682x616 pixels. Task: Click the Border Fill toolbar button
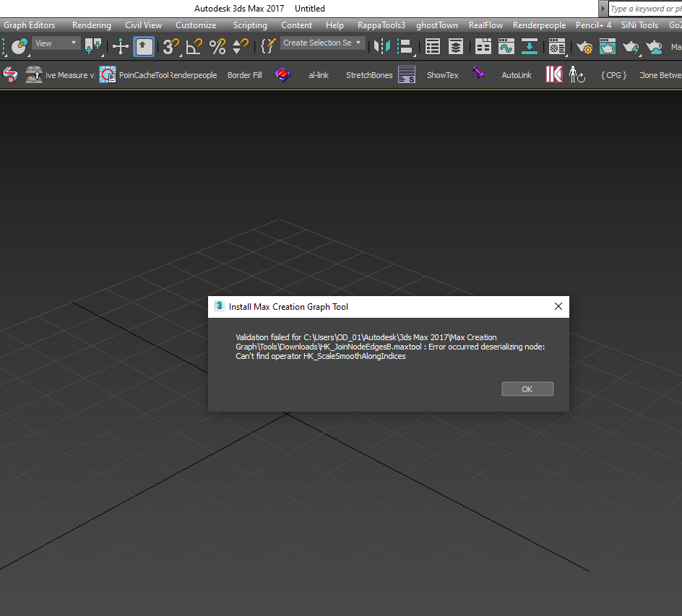pos(244,75)
